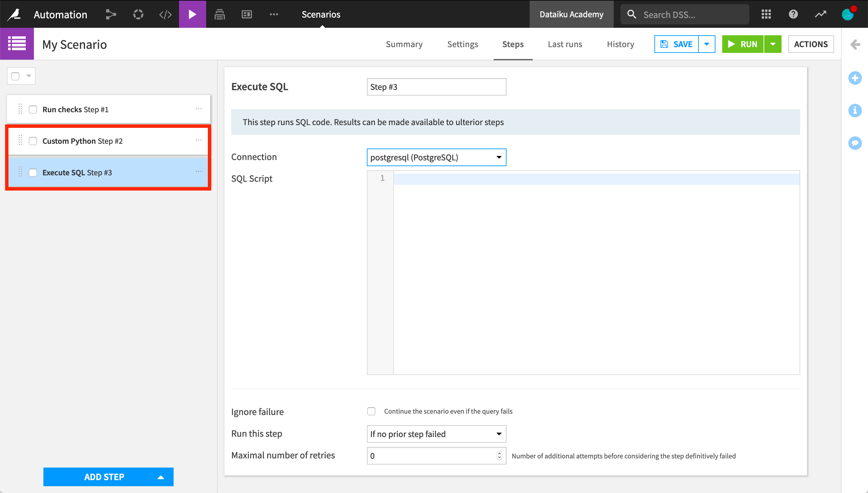The width and height of the screenshot is (868, 493).
Task: Expand the Connection postgresql dropdown
Action: pyautogui.click(x=436, y=157)
